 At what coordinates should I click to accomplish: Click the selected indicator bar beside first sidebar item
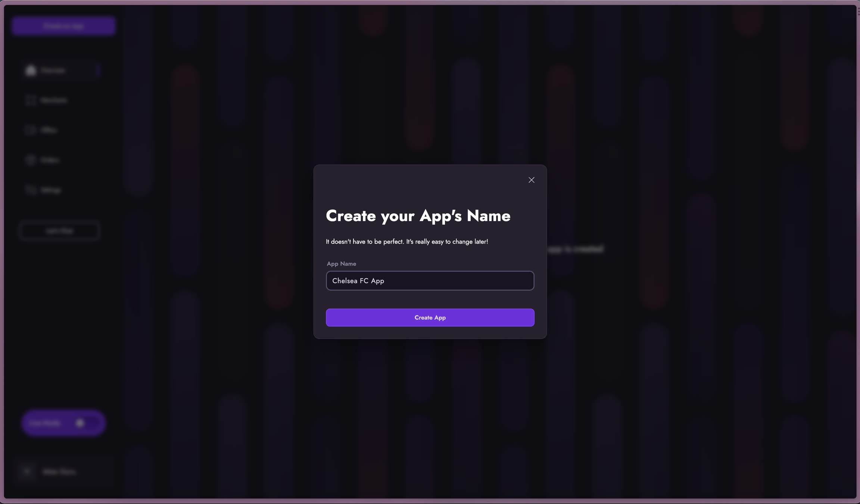point(98,70)
